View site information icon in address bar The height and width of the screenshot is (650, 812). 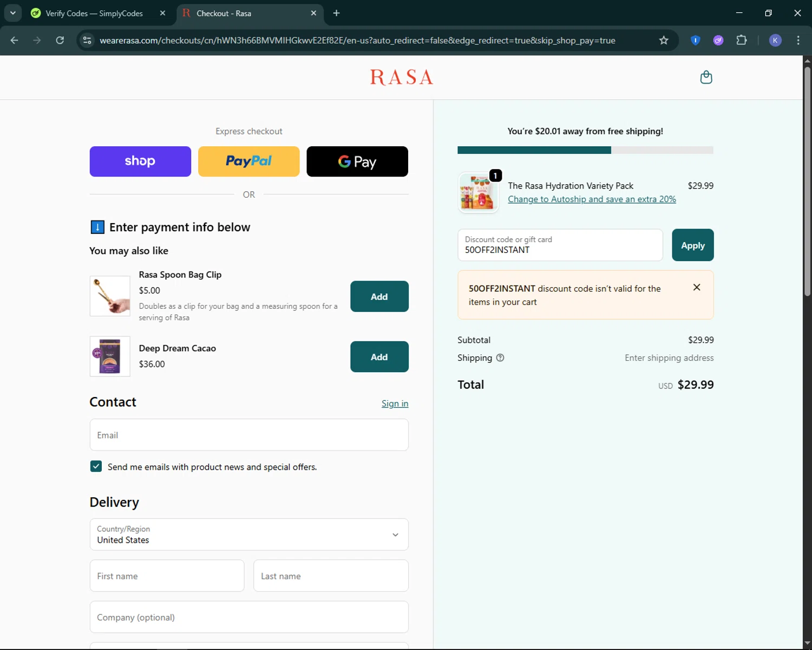87,40
